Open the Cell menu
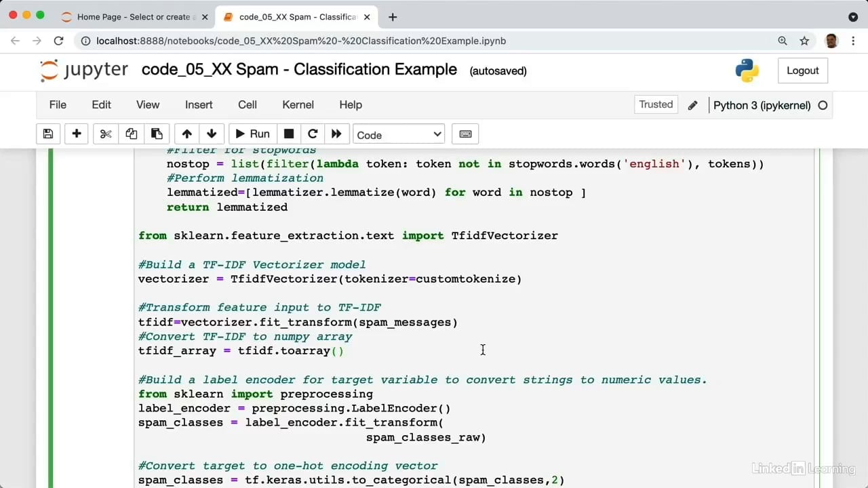 [x=248, y=105]
